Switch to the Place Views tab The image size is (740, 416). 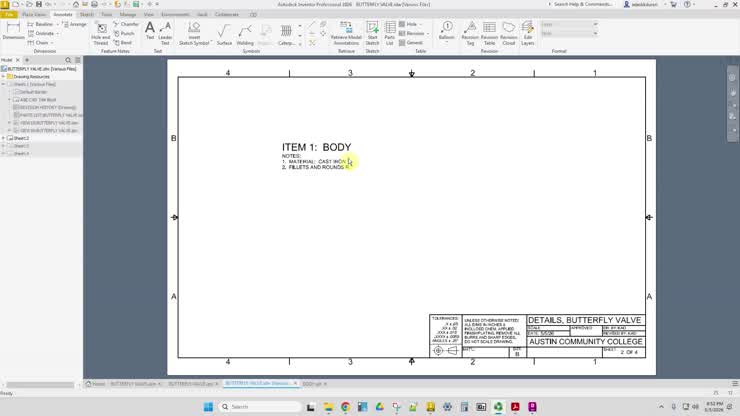click(x=34, y=15)
